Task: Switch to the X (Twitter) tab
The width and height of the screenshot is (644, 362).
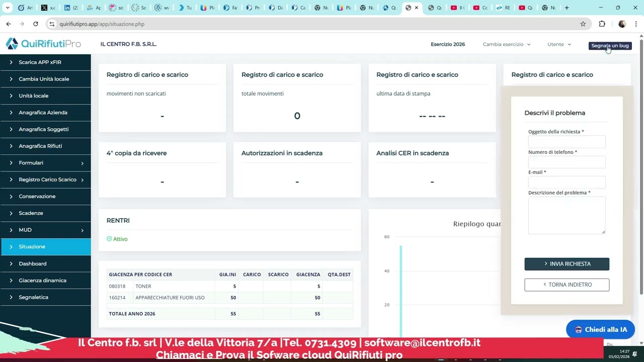Action: (48, 8)
